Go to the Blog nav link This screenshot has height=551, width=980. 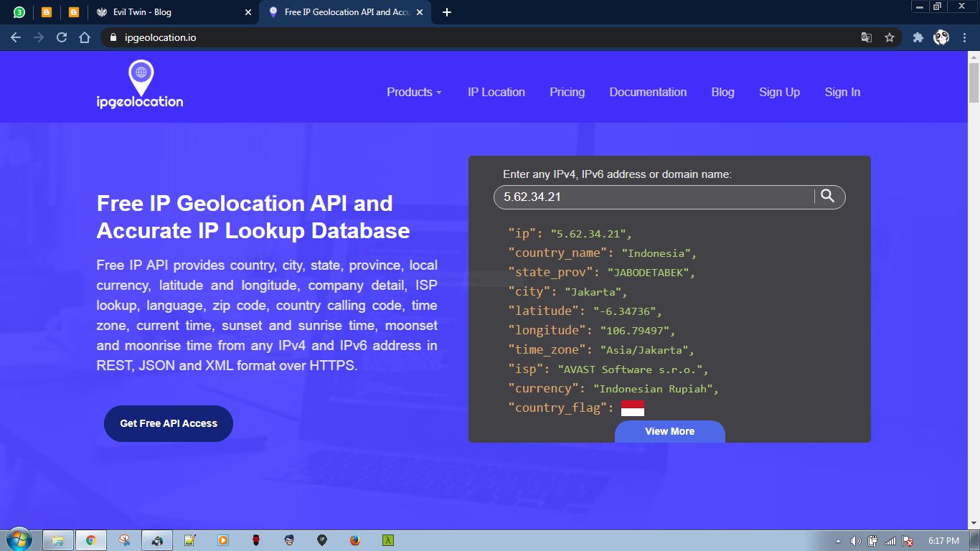pyautogui.click(x=722, y=92)
